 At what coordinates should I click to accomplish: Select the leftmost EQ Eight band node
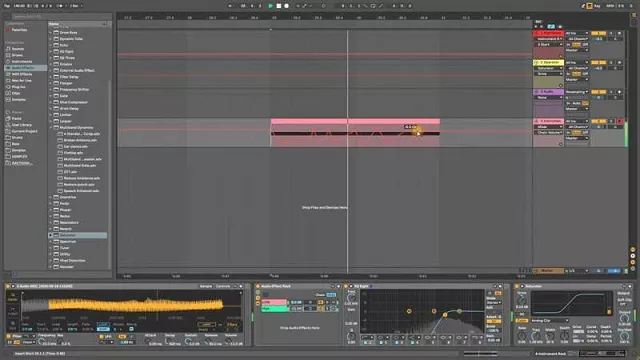(x=409, y=311)
